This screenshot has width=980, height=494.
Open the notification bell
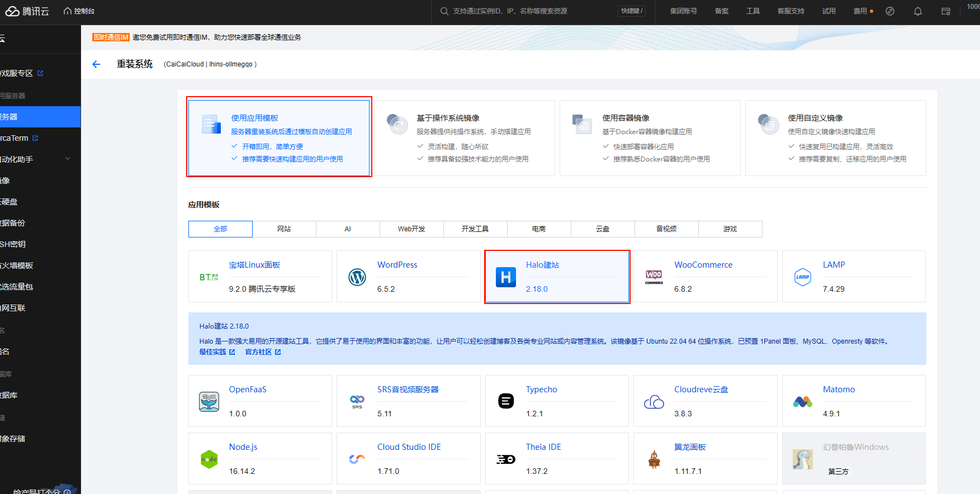pos(918,11)
